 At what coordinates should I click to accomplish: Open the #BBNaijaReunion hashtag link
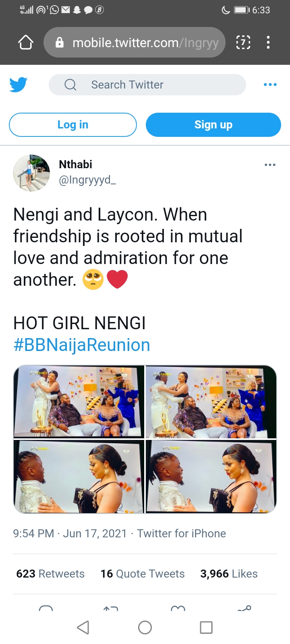82,345
